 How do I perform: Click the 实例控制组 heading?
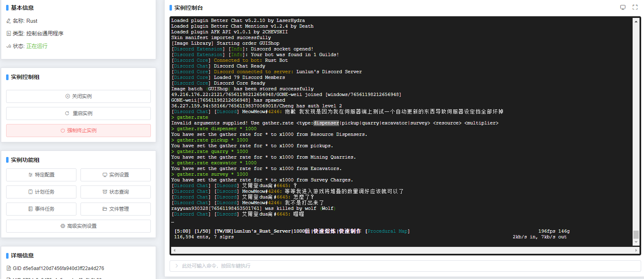click(25, 77)
